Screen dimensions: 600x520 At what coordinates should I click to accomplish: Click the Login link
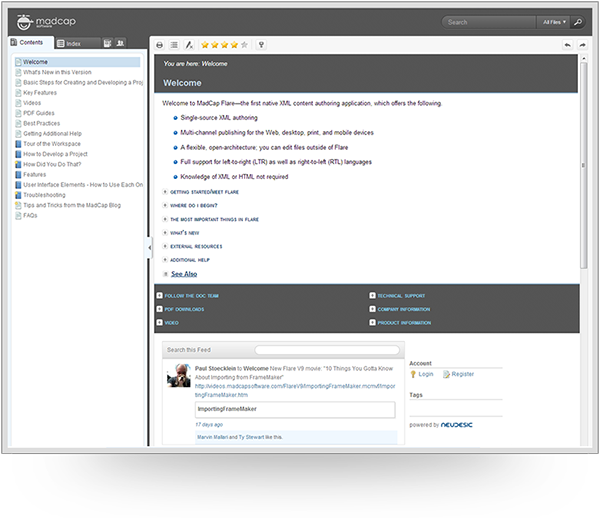coord(426,374)
